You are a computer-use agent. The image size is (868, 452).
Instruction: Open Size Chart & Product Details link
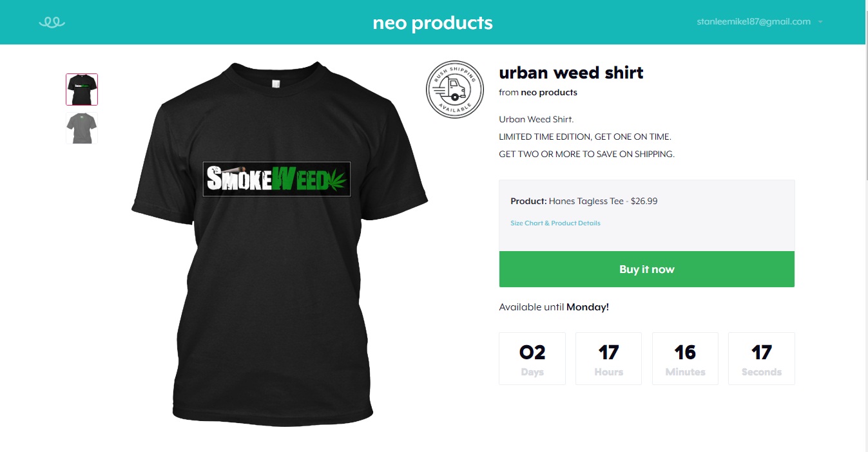(555, 223)
